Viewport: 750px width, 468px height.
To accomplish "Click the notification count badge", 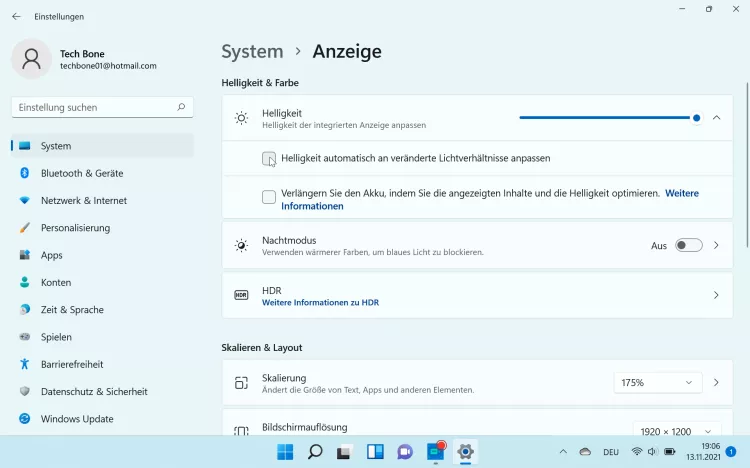I will (731, 451).
